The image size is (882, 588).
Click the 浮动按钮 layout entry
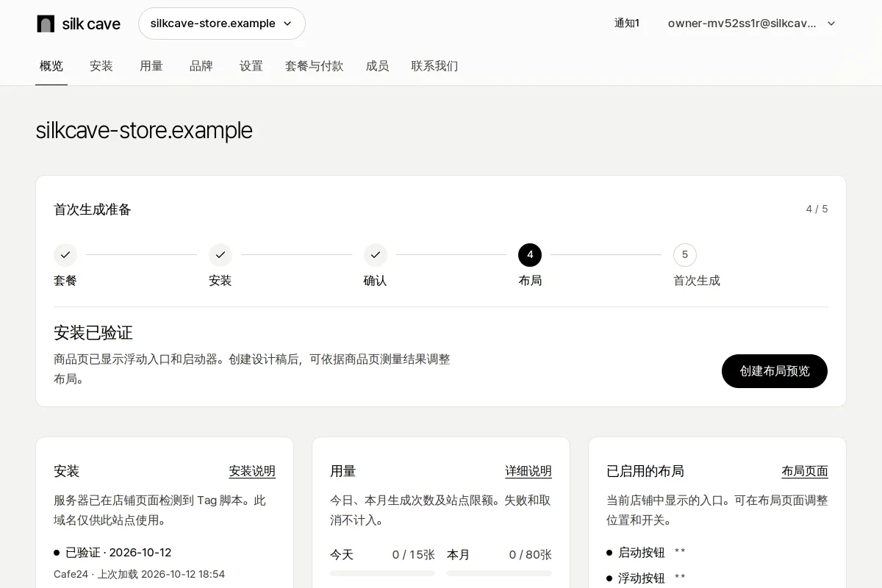642,578
